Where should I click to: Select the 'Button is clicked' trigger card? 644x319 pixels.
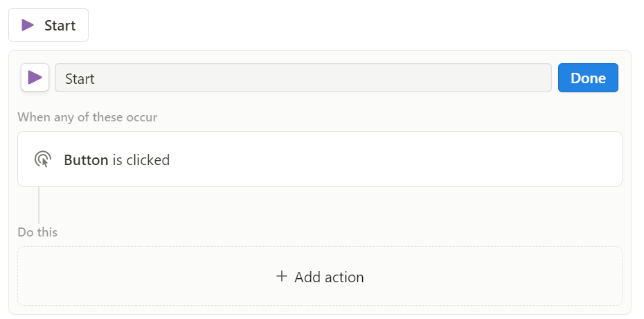coord(319,159)
